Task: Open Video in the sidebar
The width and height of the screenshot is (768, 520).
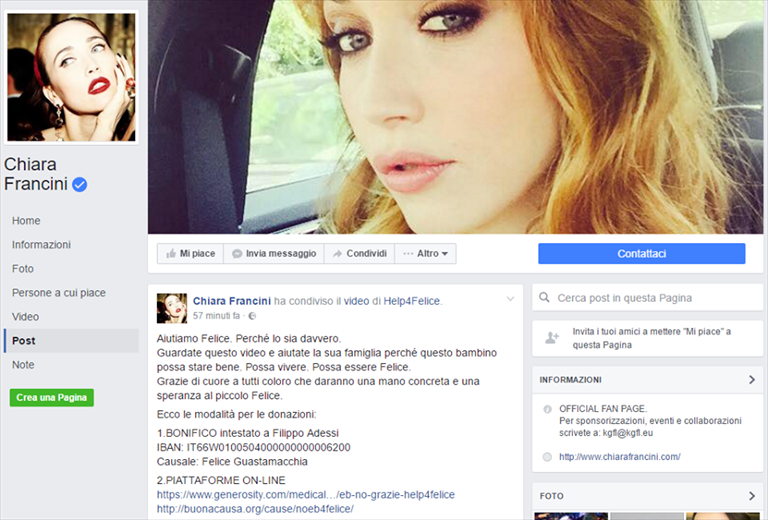Action: [25, 317]
